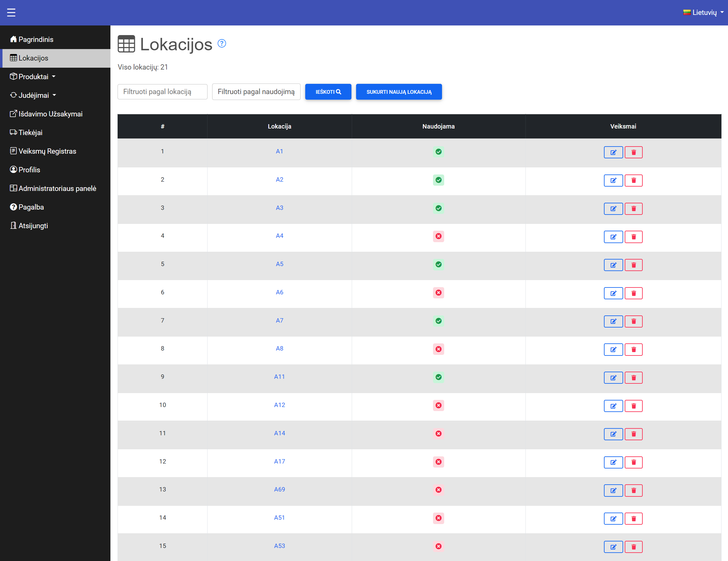Click the edit icon for location A7
Viewport: 728px width, 561px height.
click(613, 321)
